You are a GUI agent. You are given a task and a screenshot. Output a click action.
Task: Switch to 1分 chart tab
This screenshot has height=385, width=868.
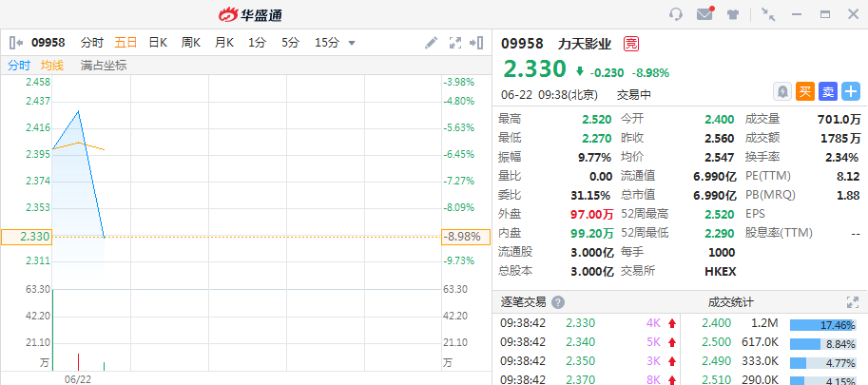point(257,43)
